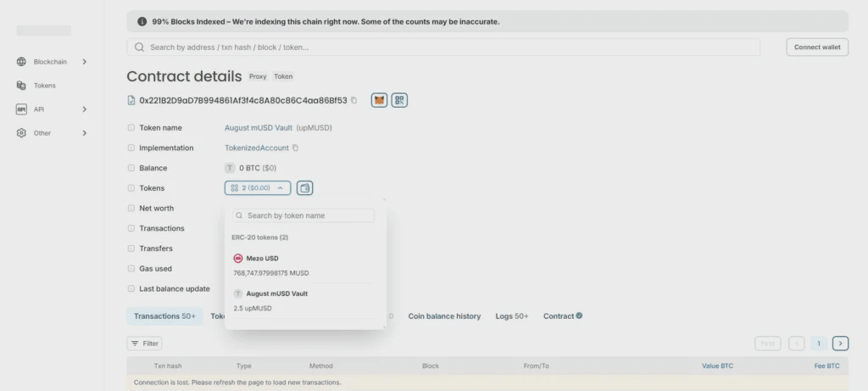
Task: Click the search magnifier icon in main search
Action: click(140, 47)
